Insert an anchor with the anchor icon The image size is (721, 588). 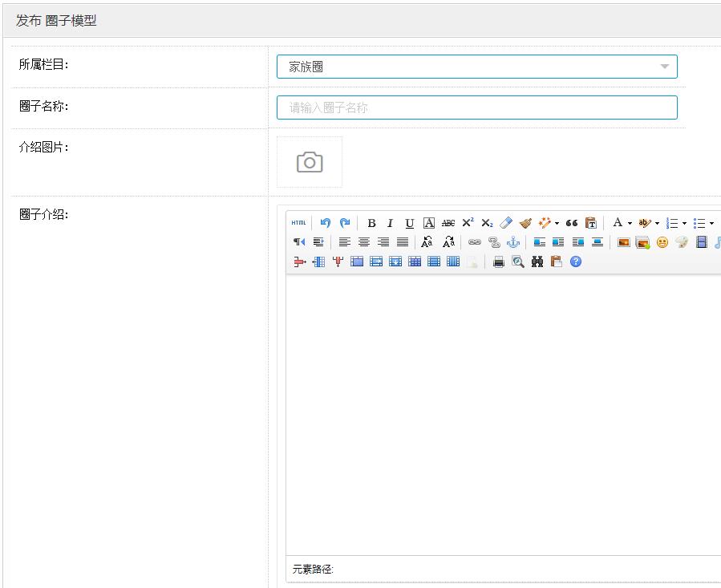click(x=513, y=242)
